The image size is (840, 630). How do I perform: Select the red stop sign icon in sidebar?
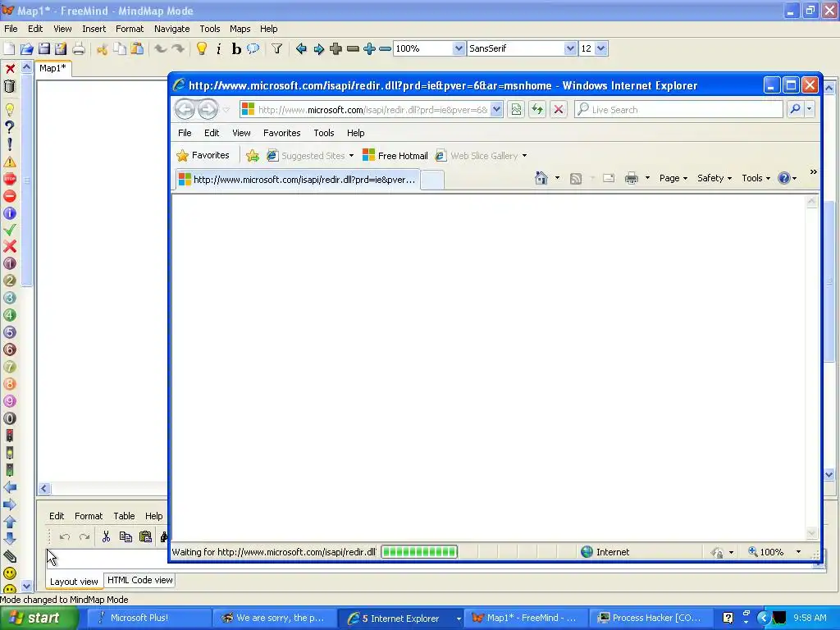click(10, 179)
